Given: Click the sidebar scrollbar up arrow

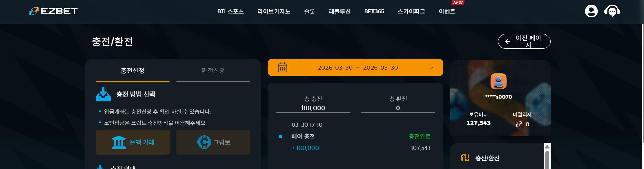Looking at the screenshot, I should pos(547,147).
